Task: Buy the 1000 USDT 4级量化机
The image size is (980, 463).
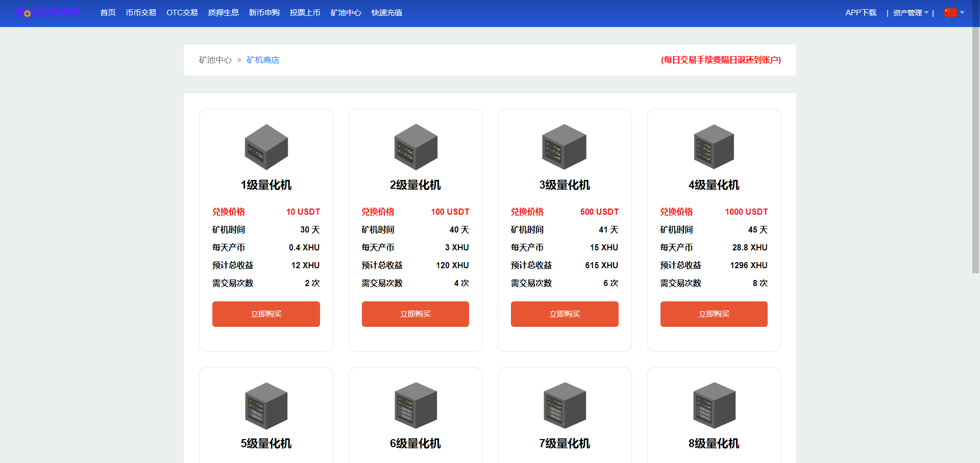Action: [x=714, y=314]
